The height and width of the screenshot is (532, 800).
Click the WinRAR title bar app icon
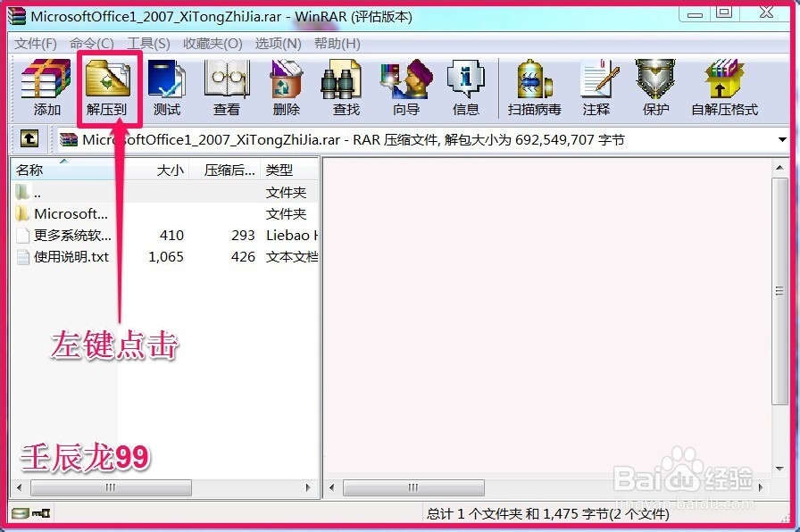pos(16,15)
